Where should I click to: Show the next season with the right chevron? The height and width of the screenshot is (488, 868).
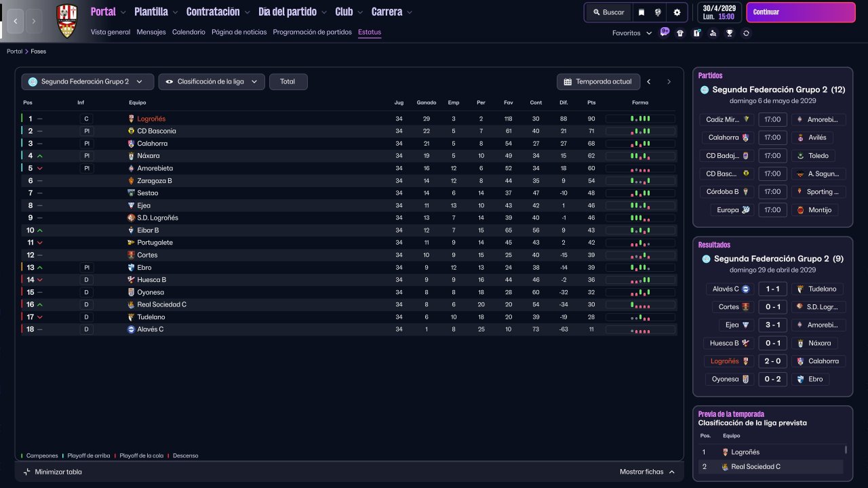[x=669, y=82]
